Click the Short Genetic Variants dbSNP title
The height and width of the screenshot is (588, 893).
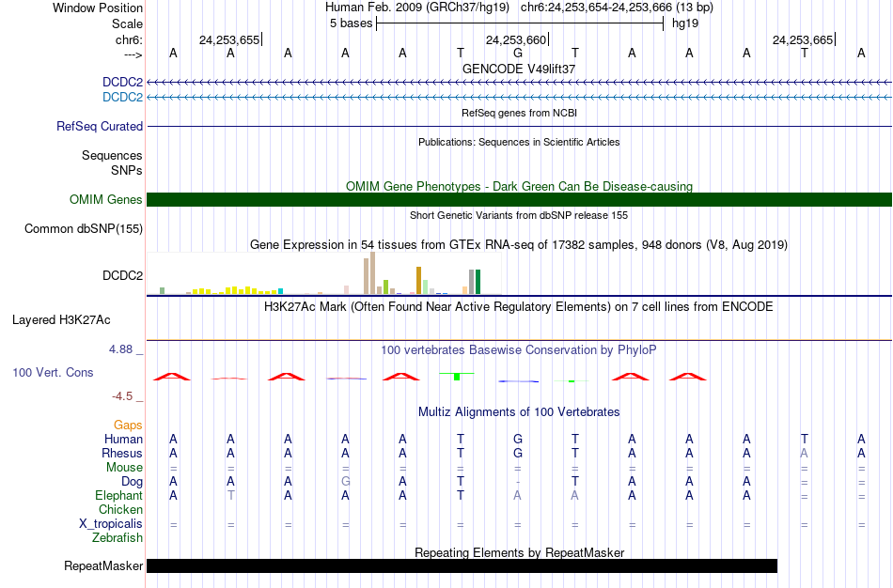pyautogui.click(x=519, y=215)
